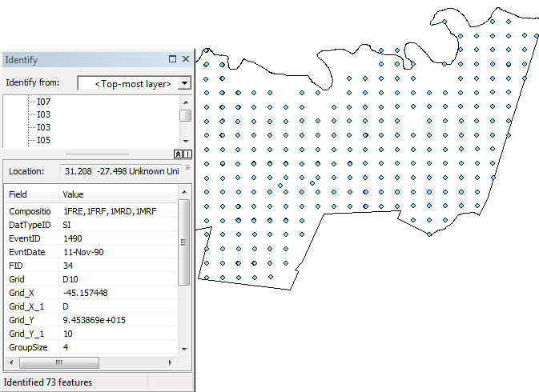Select the I05 tree item

pos(44,140)
